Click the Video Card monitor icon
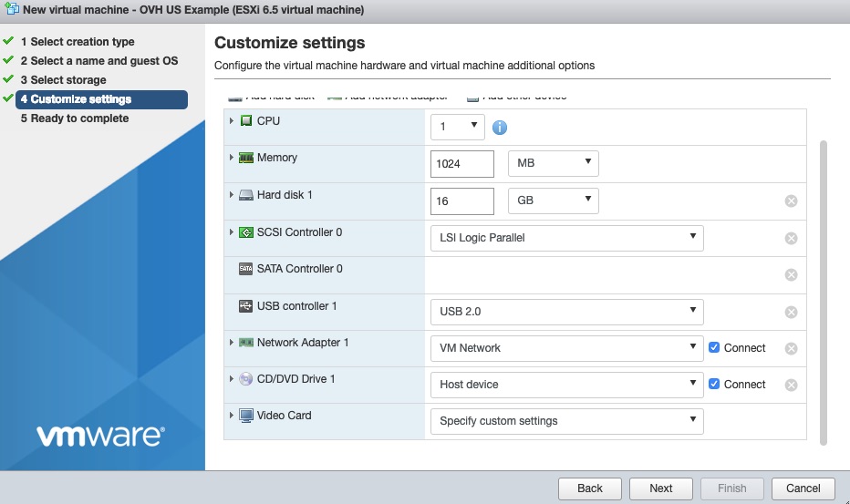 point(245,416)
